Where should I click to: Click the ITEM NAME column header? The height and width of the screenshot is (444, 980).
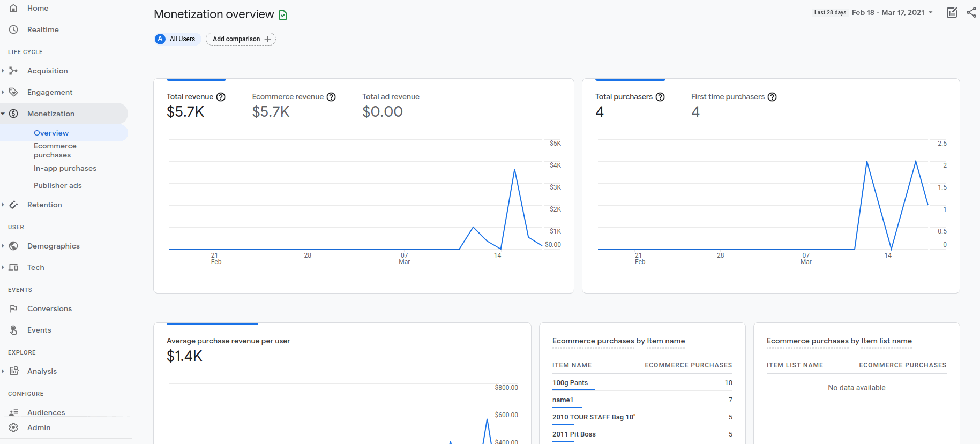tap(572, 365)
